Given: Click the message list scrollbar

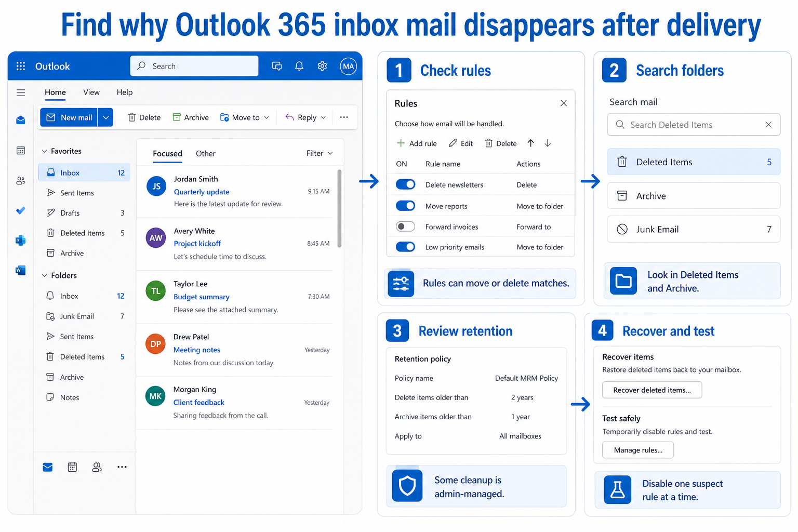Looking at the screenshot, I should pos(340,208).
